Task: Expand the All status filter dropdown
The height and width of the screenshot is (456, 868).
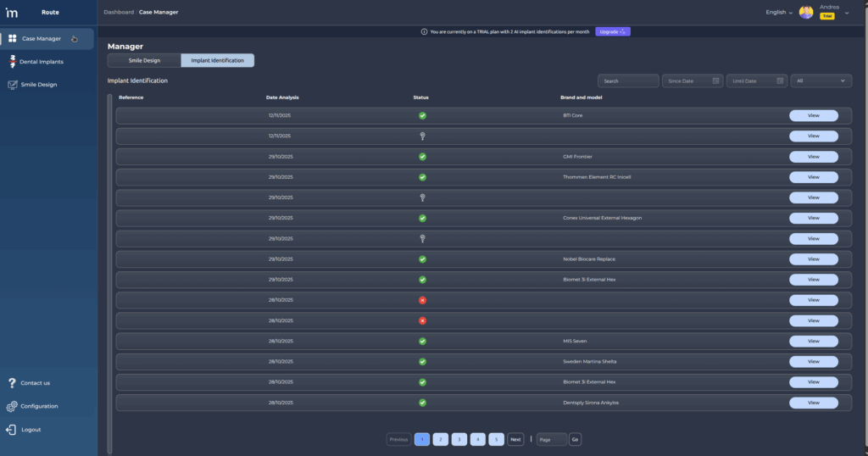Action: 821,81
